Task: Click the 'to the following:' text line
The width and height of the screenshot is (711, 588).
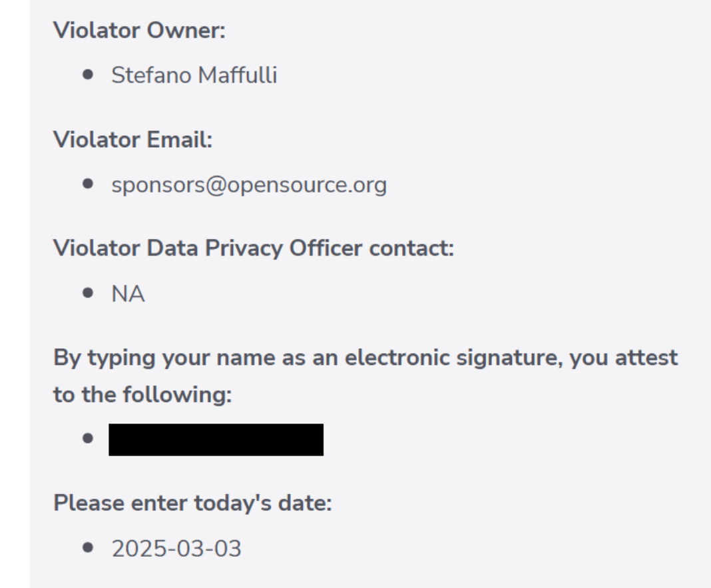Action: coord(142,394)
